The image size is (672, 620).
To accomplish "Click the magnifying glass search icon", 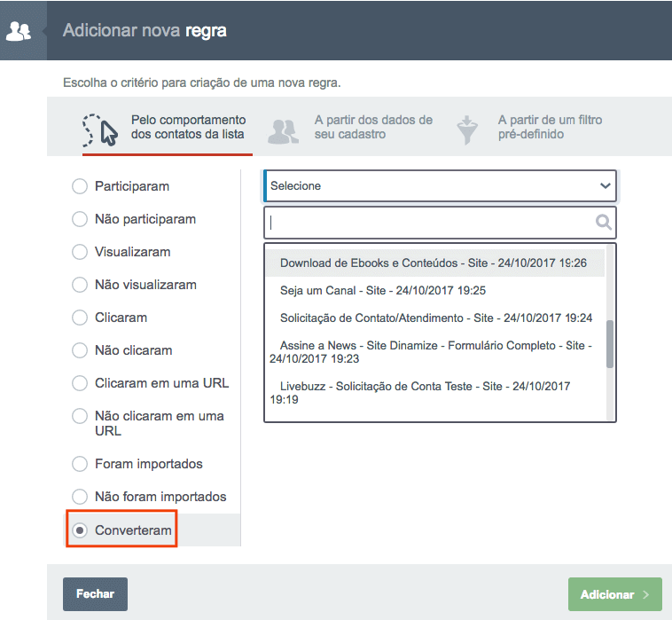I will (x=603, y=223).
